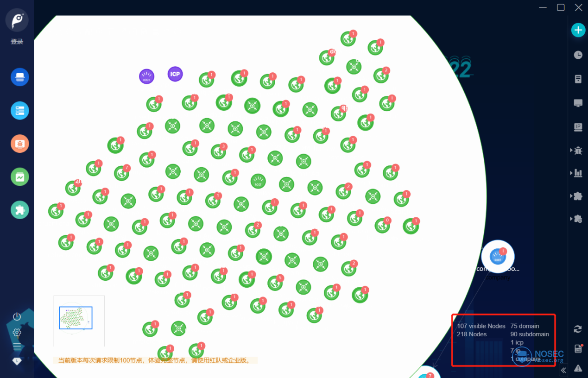Screen dimensions: 588x378
Task: Click the plus New Scan button
Action: coord(578,30)
